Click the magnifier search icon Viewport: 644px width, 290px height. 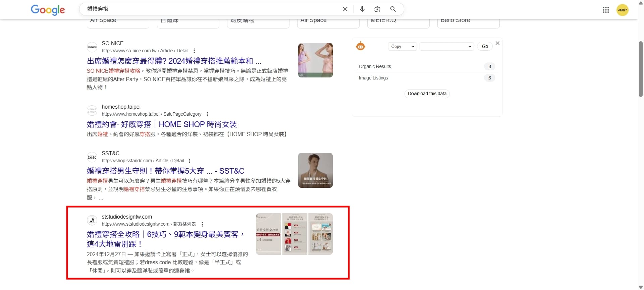pyautogui.click(x=393, y=9)
